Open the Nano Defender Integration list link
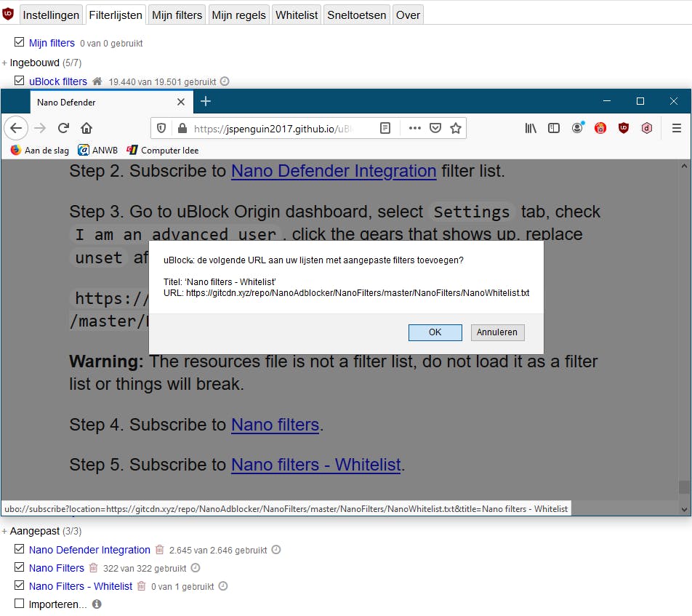The image size is (692, 616). [x=89, y=551]
